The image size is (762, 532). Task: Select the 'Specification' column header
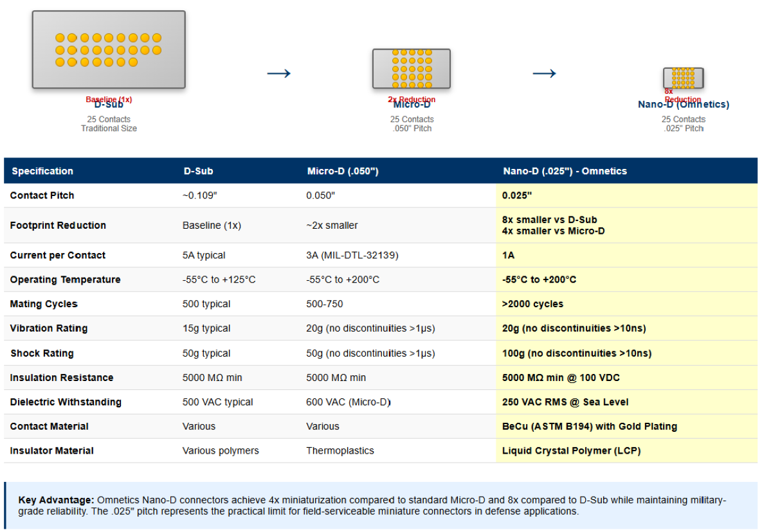42,171
